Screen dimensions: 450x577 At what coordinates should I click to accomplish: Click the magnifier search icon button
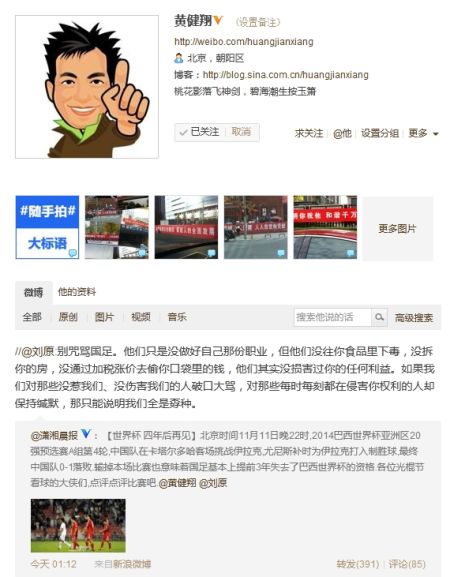coord(379,317)
